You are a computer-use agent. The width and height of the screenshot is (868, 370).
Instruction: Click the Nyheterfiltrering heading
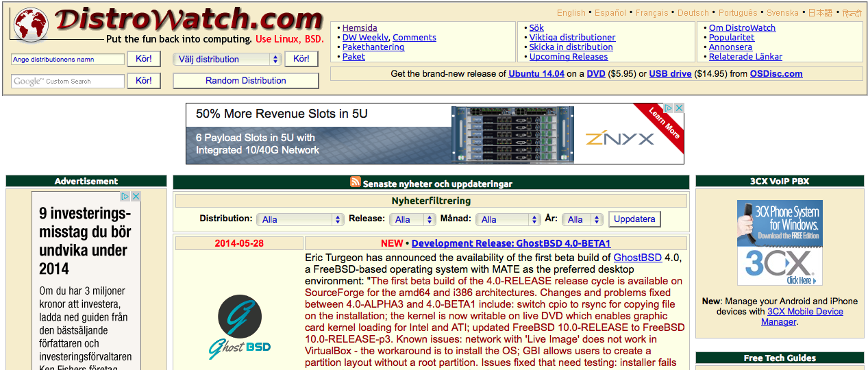pos(431,201)
